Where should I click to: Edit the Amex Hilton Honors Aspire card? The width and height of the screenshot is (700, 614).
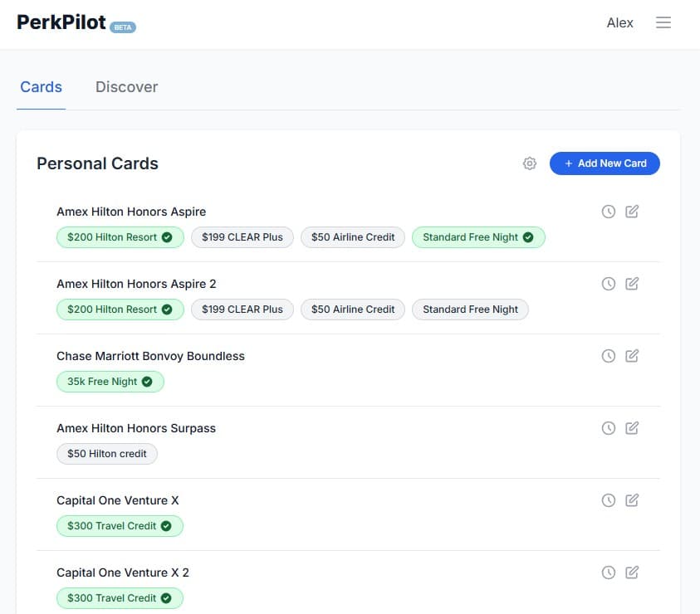[631, 212]
